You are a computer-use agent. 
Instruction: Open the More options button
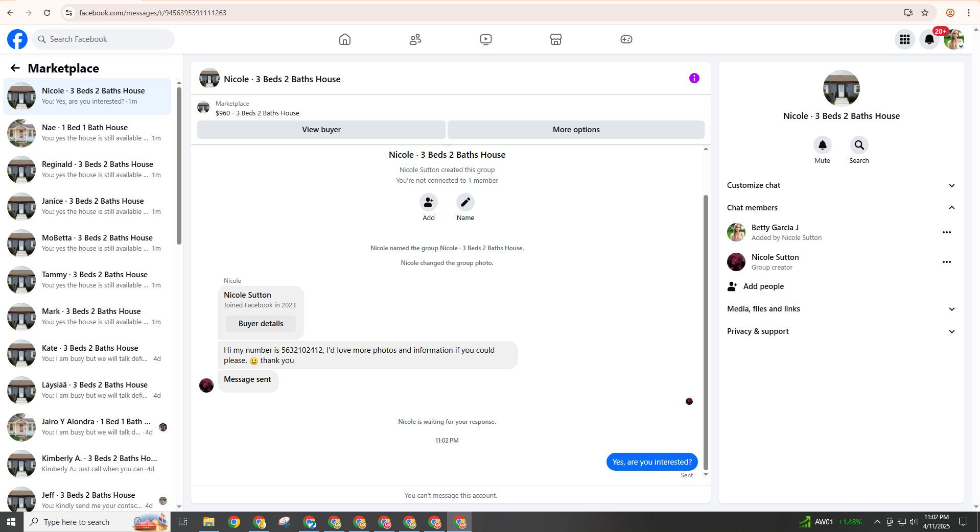tap(576, 130)
